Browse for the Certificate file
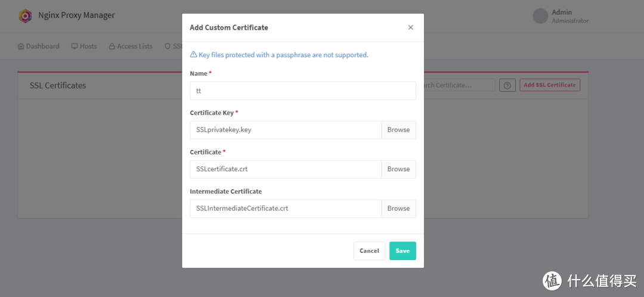Viewport: 644px width, 297px height. point(398,169)
